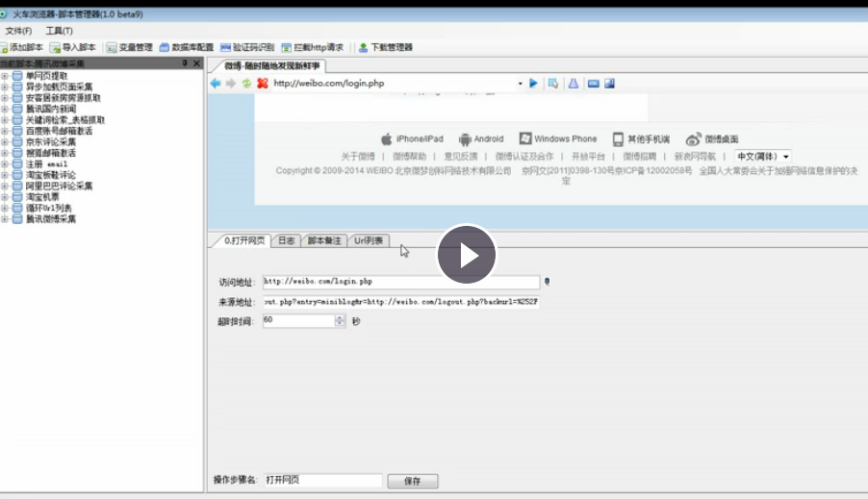Image resolution: width=868 pixels, height=499 pixels.
Task: Click the browser forward arrow icon
Action: click(231, 84)
